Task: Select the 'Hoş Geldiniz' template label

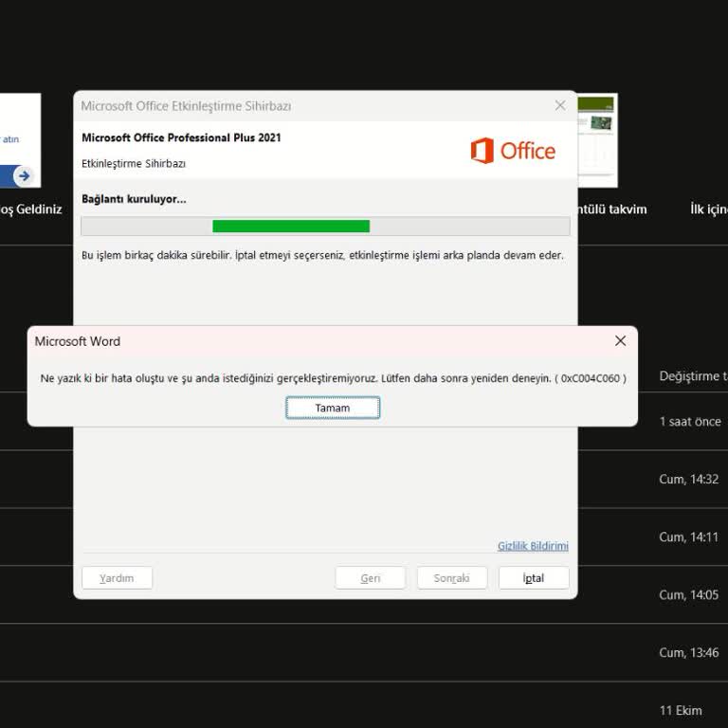Action: coord(30,209)
